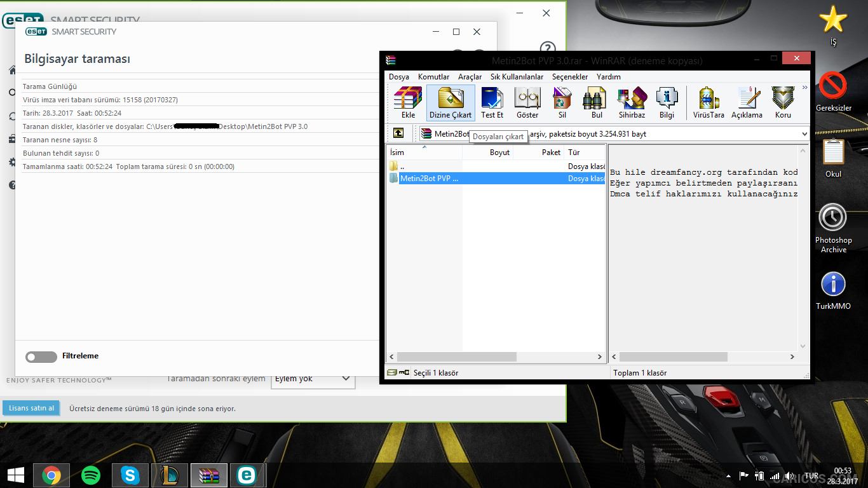Open the Komutlar menu
Screen dimensions: 868x488
pyautogui.click(x=433, y=77)
